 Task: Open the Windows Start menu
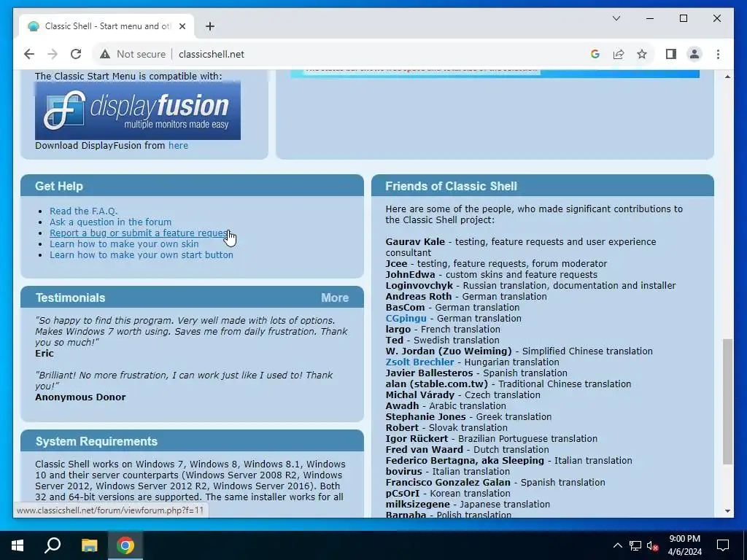click(18, 545)
